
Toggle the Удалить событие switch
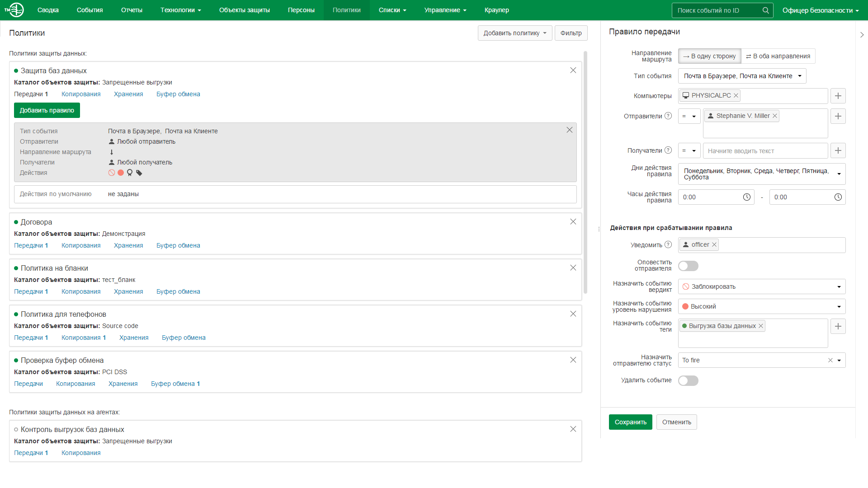[x=688, y=380]
